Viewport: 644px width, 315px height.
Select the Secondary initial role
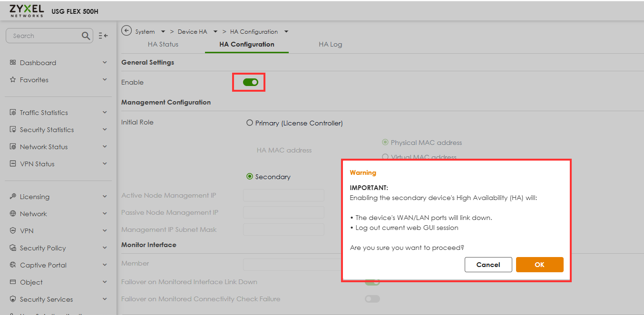pyautogui.click(x=250, y=177)
